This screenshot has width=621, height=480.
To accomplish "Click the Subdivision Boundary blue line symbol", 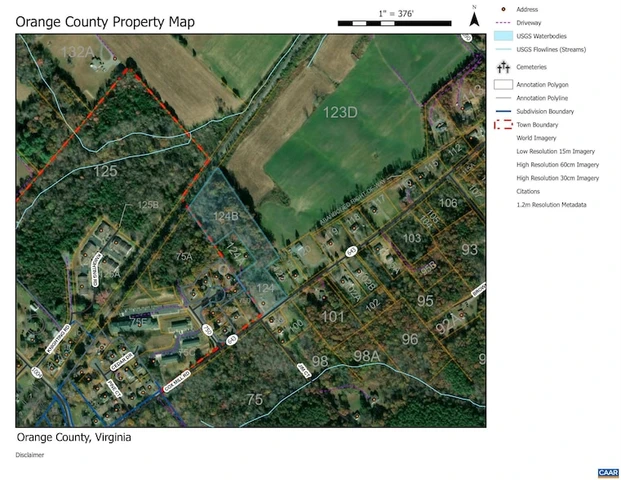I will pyautogui.click(x=503, y=111).
